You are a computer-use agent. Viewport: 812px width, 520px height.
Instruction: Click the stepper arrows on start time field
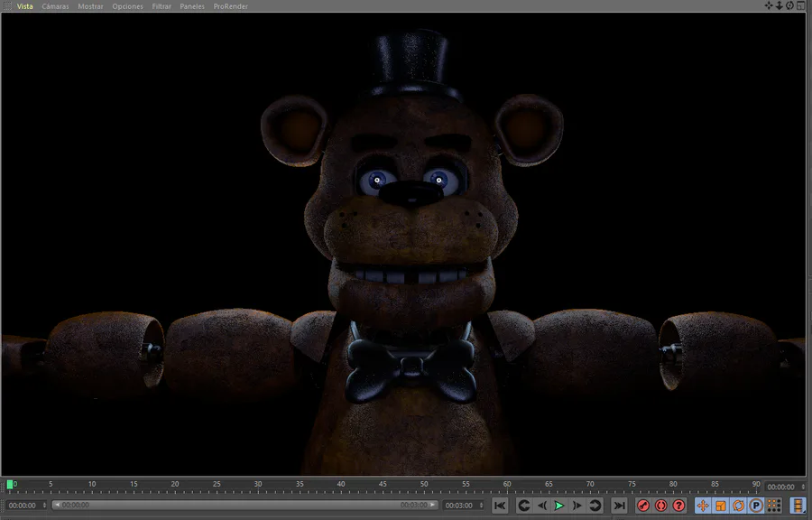(x=44, y=506)
